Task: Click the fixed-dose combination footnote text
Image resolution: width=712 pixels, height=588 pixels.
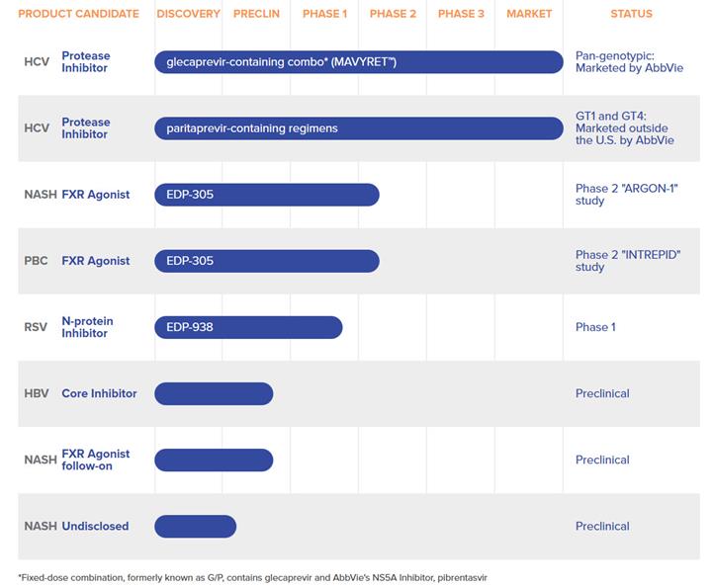Action: coord(252,577)
